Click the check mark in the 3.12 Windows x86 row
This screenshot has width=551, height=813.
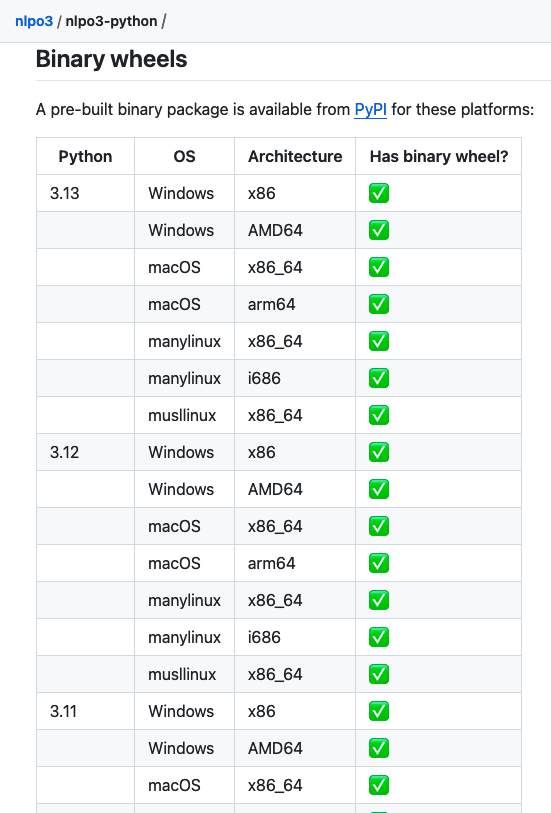(379, 452)
